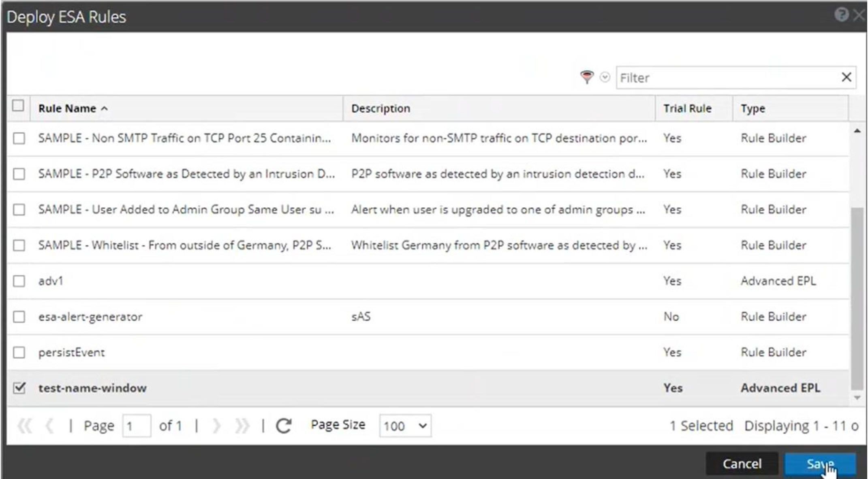This screenshot has height=479, width=868.
Task: Go to next page arrow
Action: (x=216, y=426)
